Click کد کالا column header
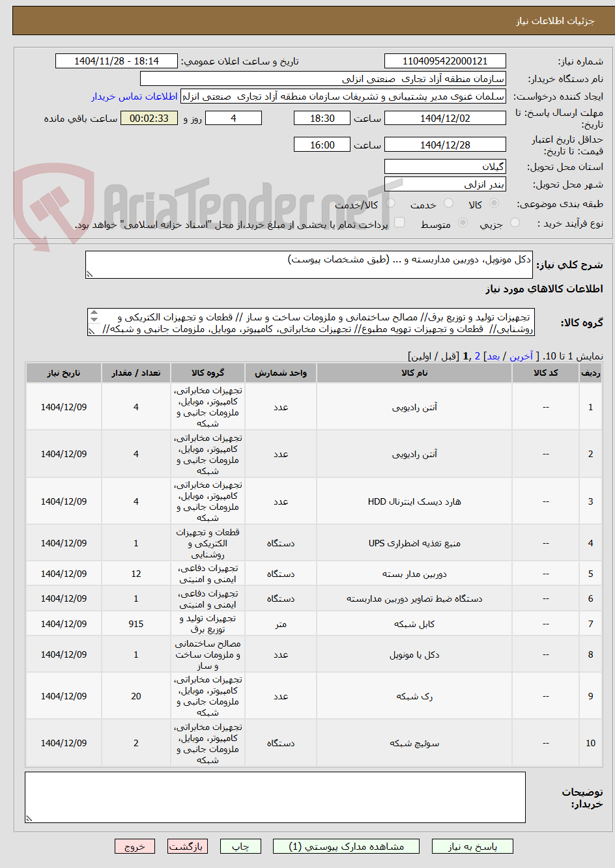 [x=546, y=372]
